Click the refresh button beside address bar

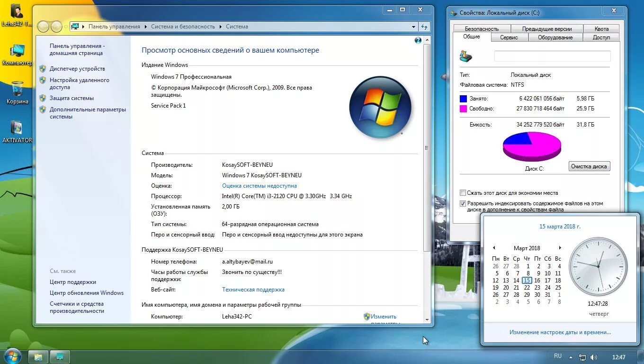tap(424, 27)
